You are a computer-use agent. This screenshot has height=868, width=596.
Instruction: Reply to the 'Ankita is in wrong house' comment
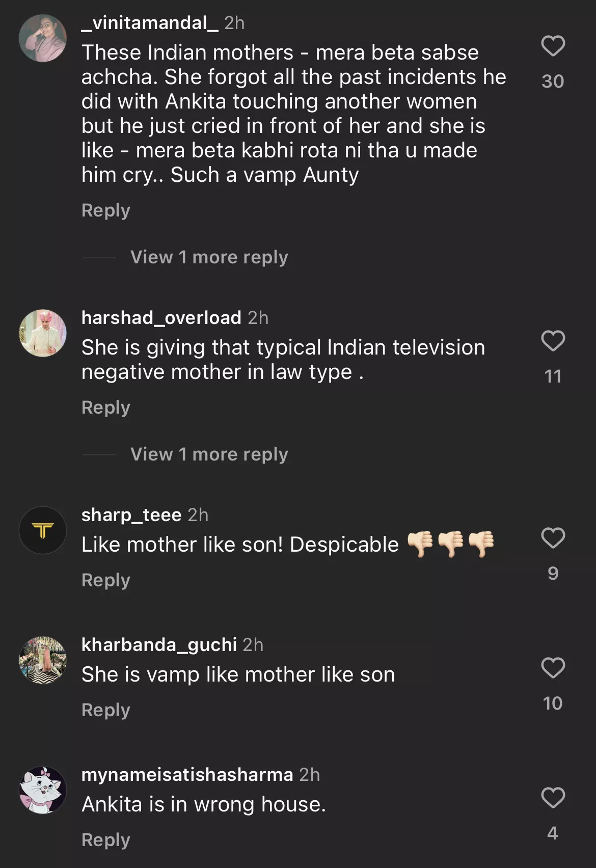tap(106, 840)
